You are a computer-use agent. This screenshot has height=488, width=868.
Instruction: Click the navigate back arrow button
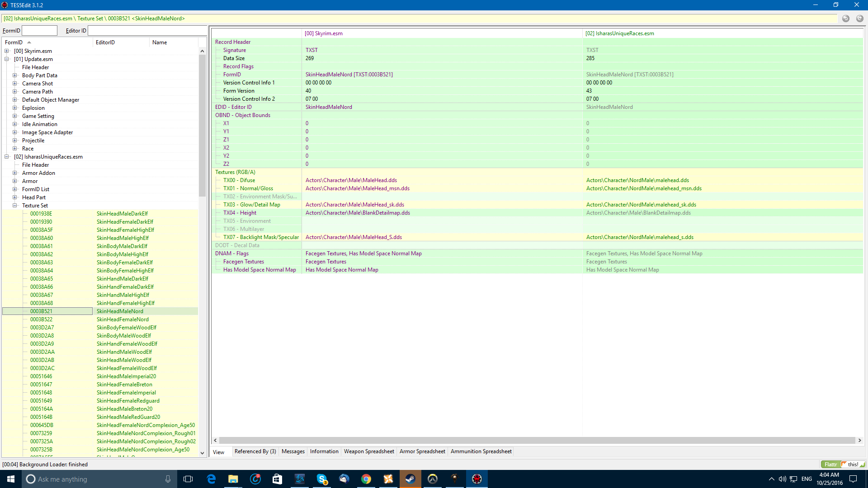coord(845,19)
